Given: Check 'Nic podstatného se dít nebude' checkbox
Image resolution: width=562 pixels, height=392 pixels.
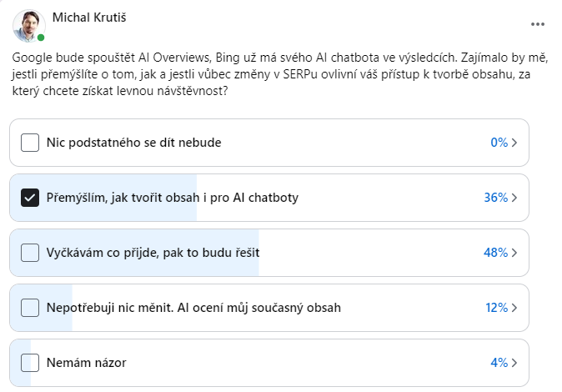Looking at the screenshot, I should point(30,143).
